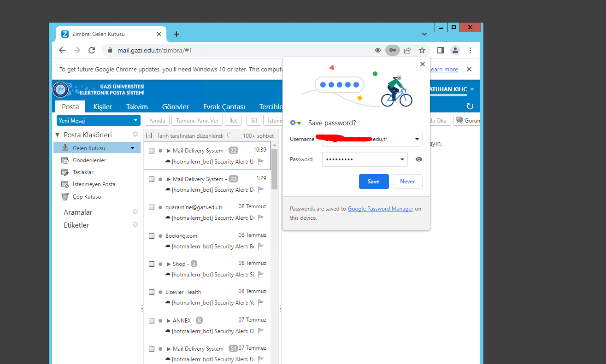Viewport: 606px width, 364px height.
Task: Check the quarantine@gazi.edu.tr message checkbox
Action: click(x=152, y=207)
